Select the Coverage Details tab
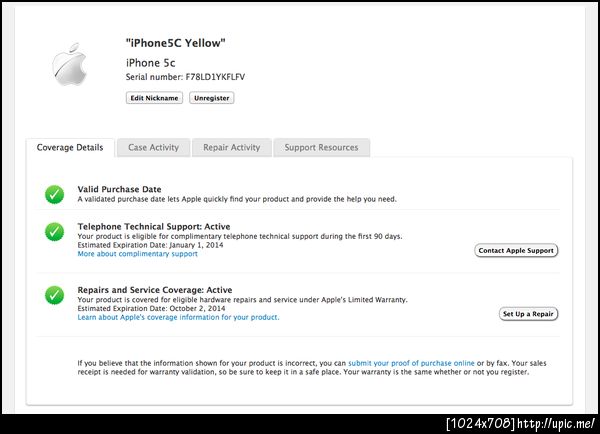Viewport: 600px width, 434px height. point(70,148)
